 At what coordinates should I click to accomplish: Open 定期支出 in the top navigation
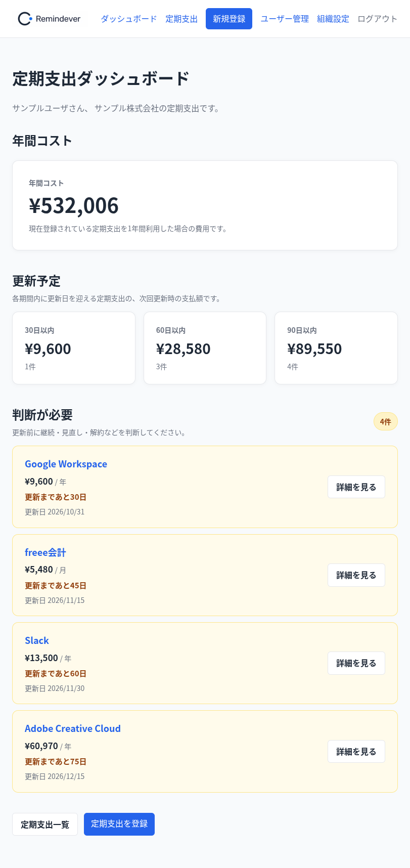[x=181, y=19]
